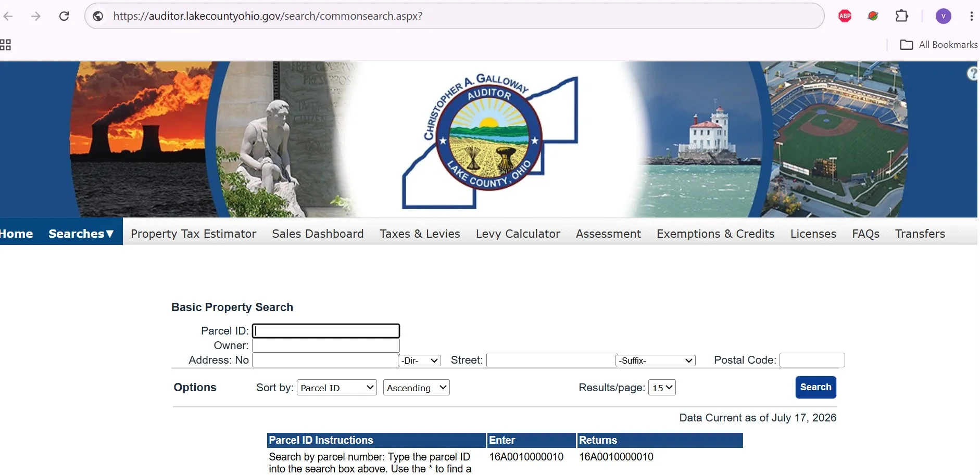Screen dimensions: 980x475
Task: Open the -Suffix- street suffix dropdown
Action: [x=656, y=361]
